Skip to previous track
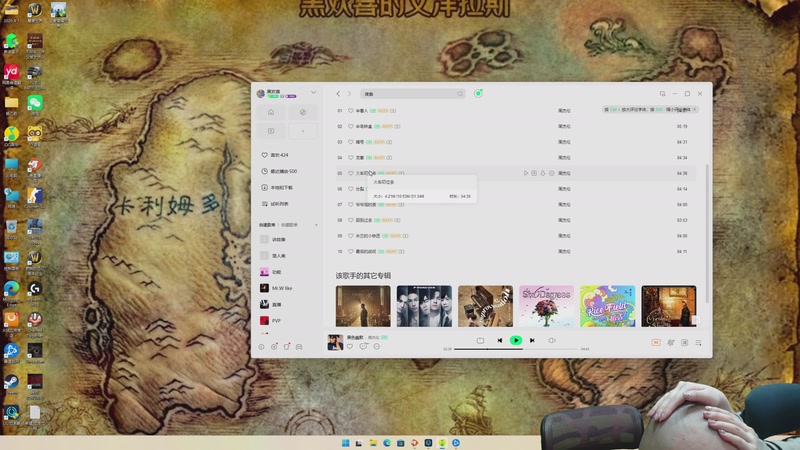The height and width of the screenshot is (450, 800). pos(499,340)
